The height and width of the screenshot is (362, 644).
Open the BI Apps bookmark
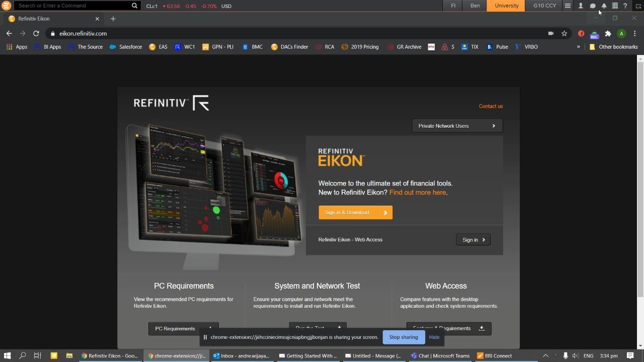[x=47, y=47]
